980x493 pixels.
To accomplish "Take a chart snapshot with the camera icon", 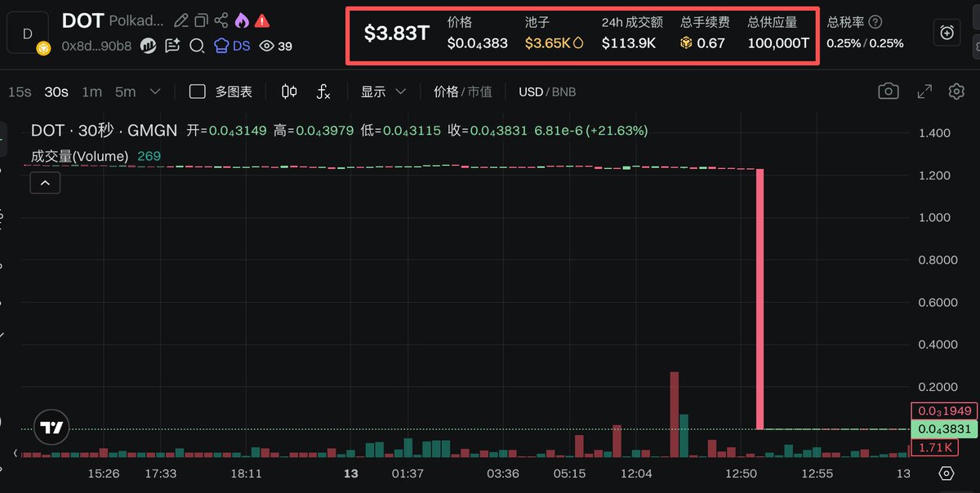I will pos(889,91).
